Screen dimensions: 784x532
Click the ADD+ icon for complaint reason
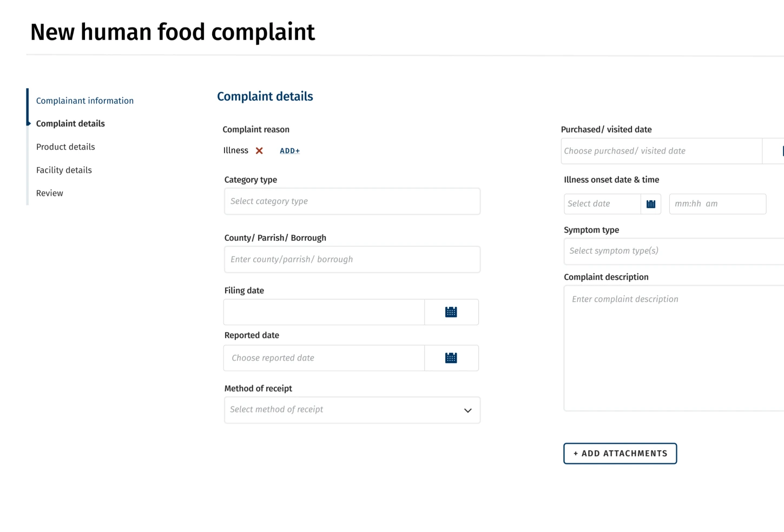(x=289, y=150)
